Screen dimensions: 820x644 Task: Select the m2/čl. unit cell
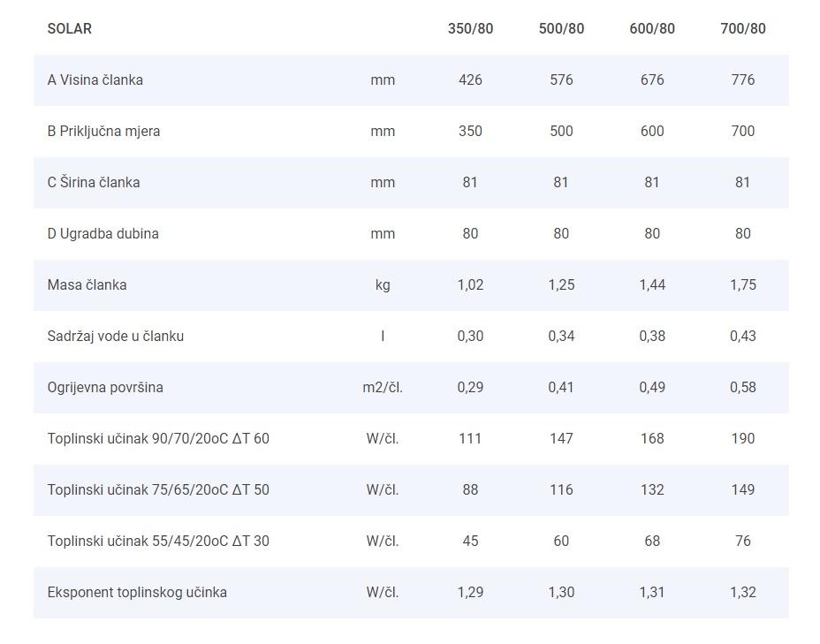383,387
